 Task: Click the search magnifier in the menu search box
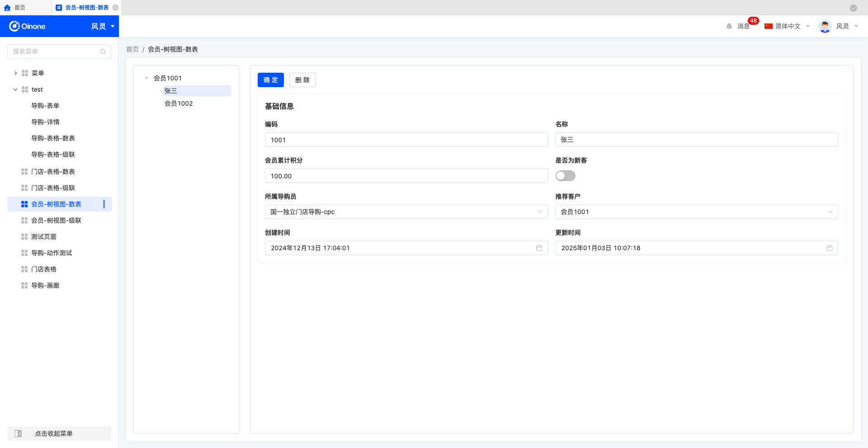point(103,51)
